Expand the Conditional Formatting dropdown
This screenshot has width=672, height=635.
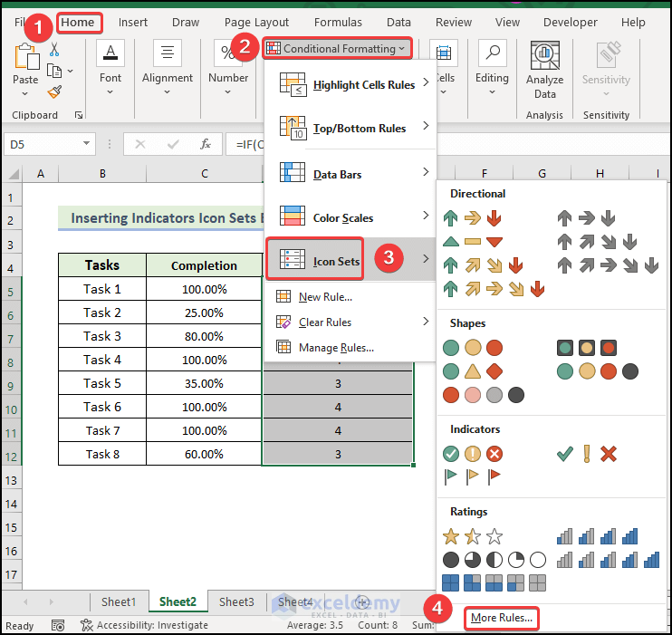(x=338, y=48)
